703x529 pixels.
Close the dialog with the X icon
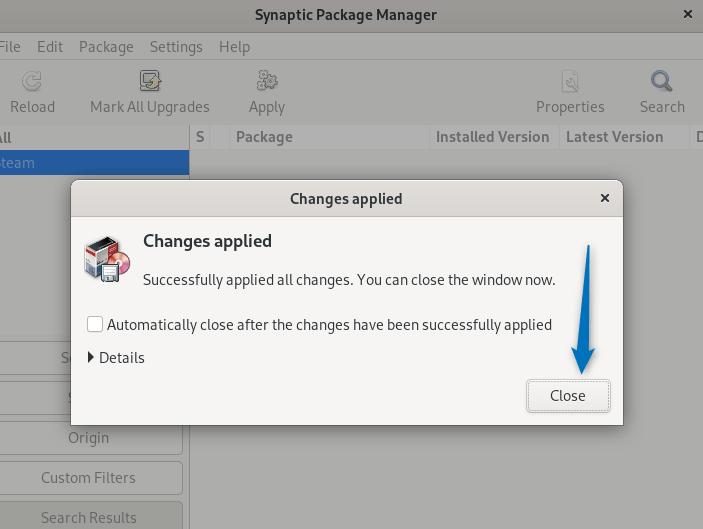click(604, 199)
